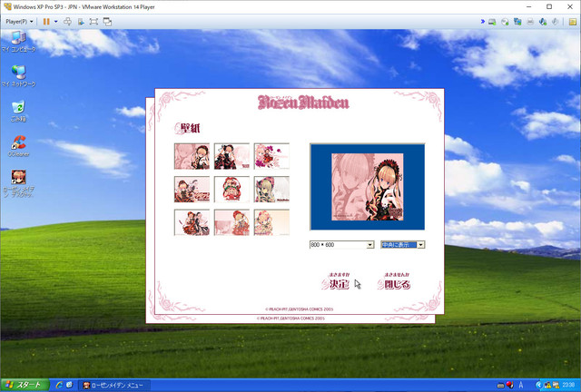
Task: Click ローゼンメイデン メニュー taskbar button
Action: 115,386
